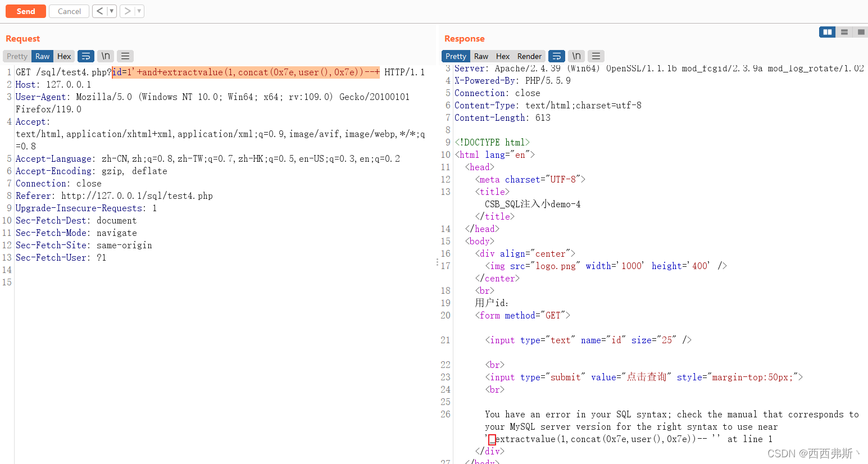This screenshot has width=868, height=464.
Task: Click Sec-Fetch-User header line
Action: click(x=61, y=257)
